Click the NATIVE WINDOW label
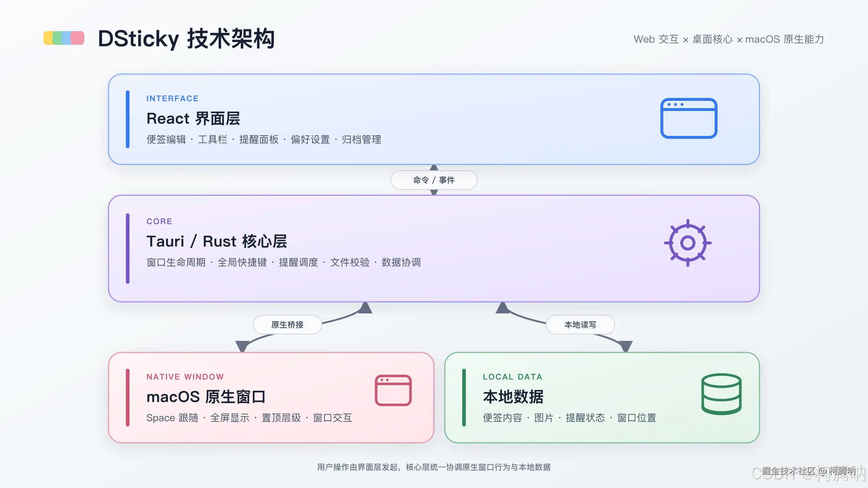The height and width of the screenshot is (488, 868). coord(185,377)
